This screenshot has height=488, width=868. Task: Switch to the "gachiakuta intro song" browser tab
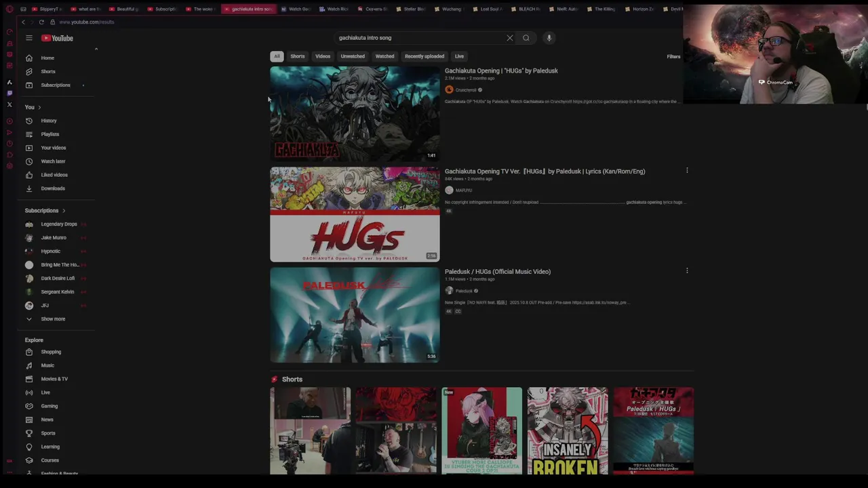(x=248, y=9)
